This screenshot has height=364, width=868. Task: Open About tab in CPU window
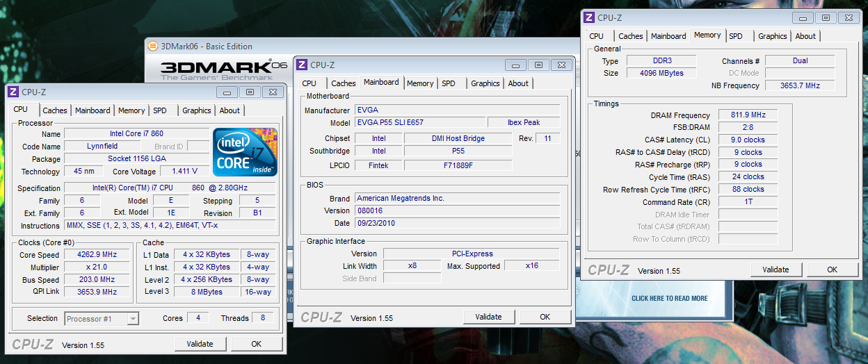coord(230,110)
